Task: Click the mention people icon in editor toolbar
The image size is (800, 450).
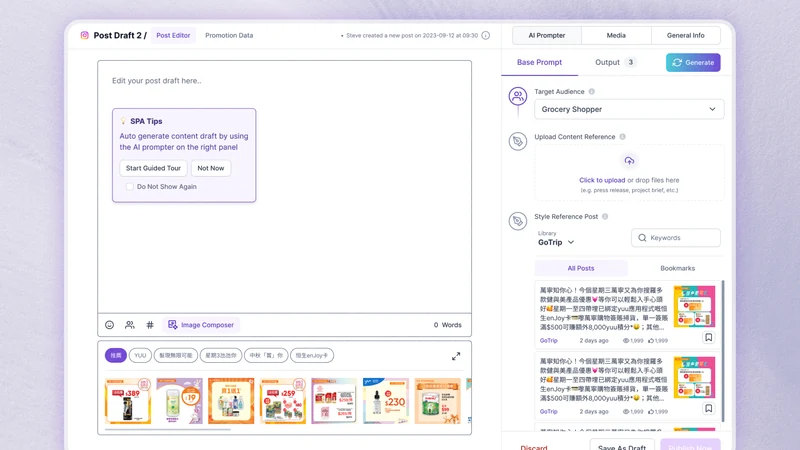Action: 130,325
